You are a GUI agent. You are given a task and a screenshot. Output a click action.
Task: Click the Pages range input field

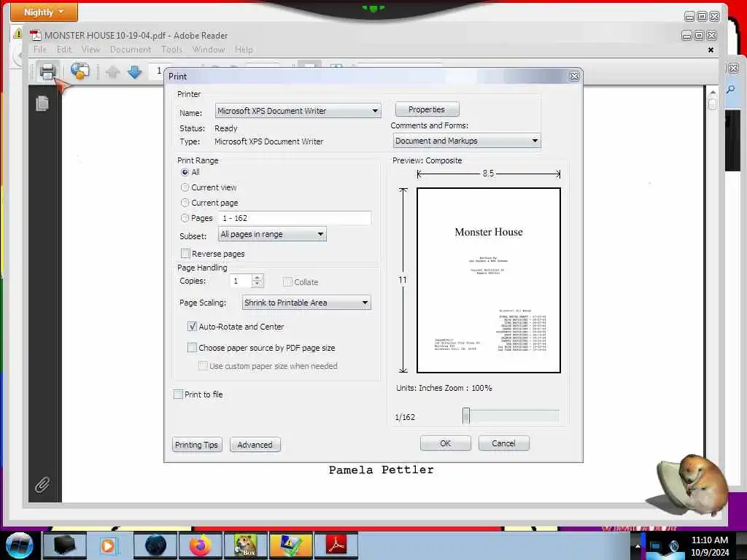[295, 218]
